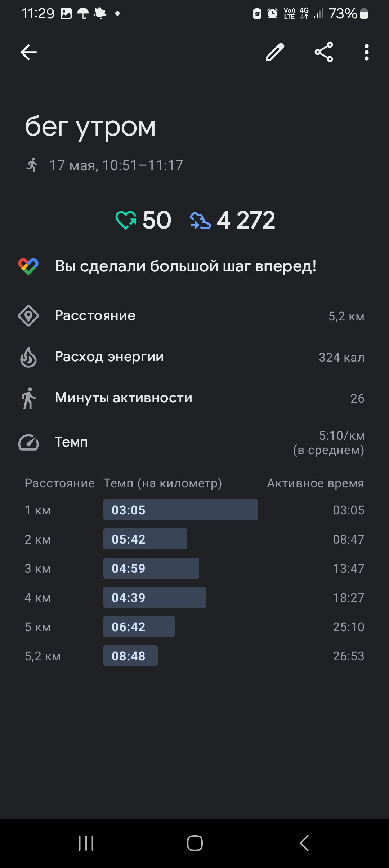389x868 pixels.
Task: Tap the 03:05 pace bar
Action: click(181, 510)
